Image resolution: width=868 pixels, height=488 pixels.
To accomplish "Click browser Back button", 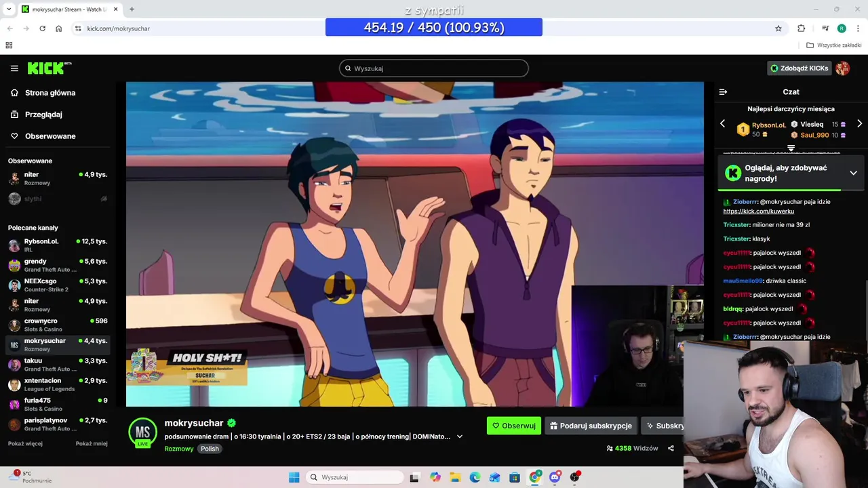I will coord(9,28).
